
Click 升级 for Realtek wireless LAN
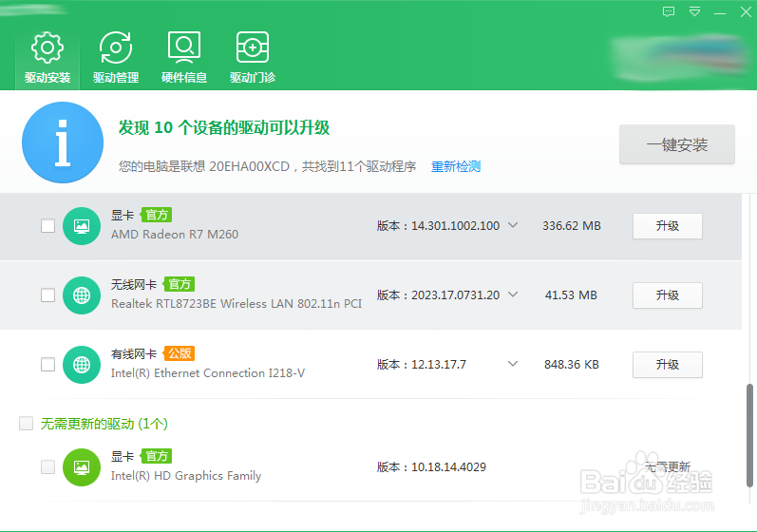(667, 294)
